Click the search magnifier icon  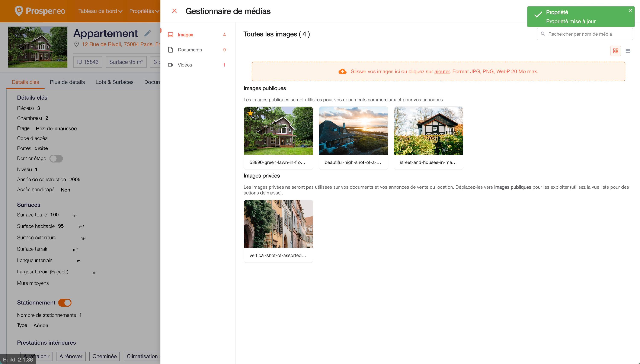click(543, 34)
